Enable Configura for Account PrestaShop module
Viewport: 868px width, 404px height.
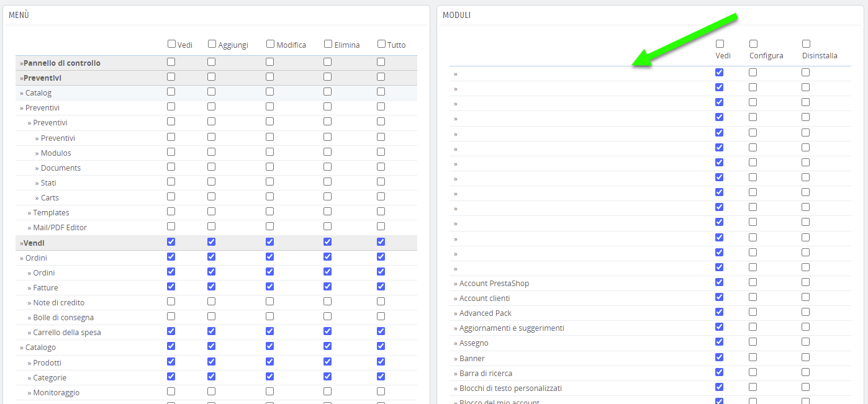[x=753, y=282]
